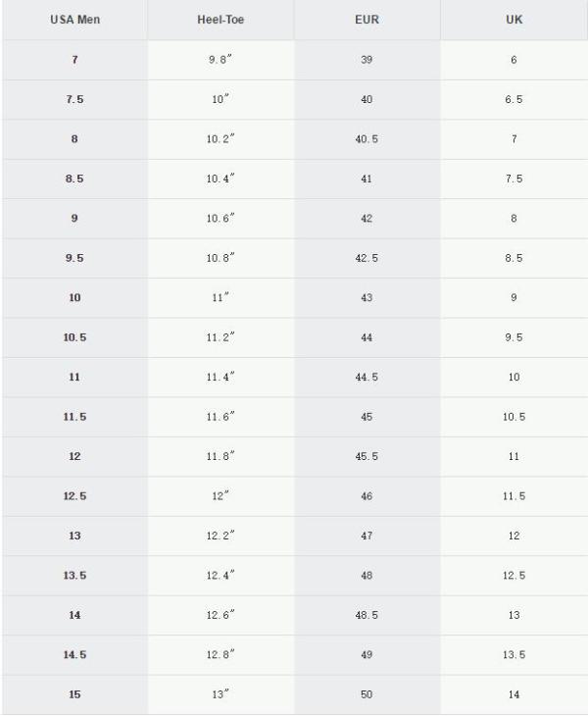
Task: Click the UK column header
Action: 514,21
